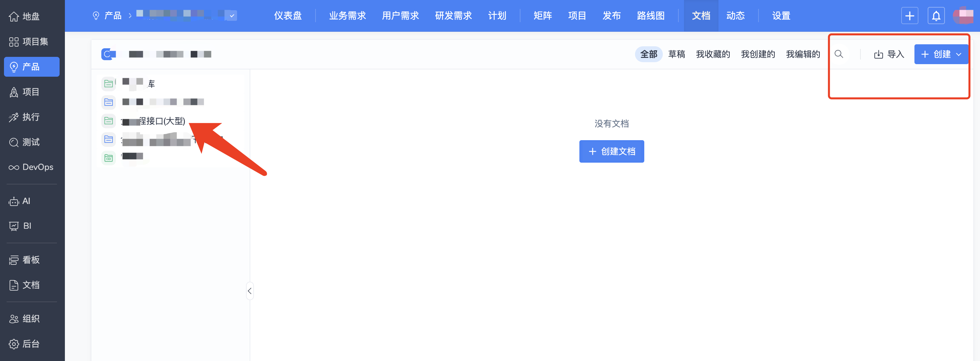Open the BI chart sidebar item
Image resolution: width=980 pixels, height=361 pixels.
tap(21, 226)
